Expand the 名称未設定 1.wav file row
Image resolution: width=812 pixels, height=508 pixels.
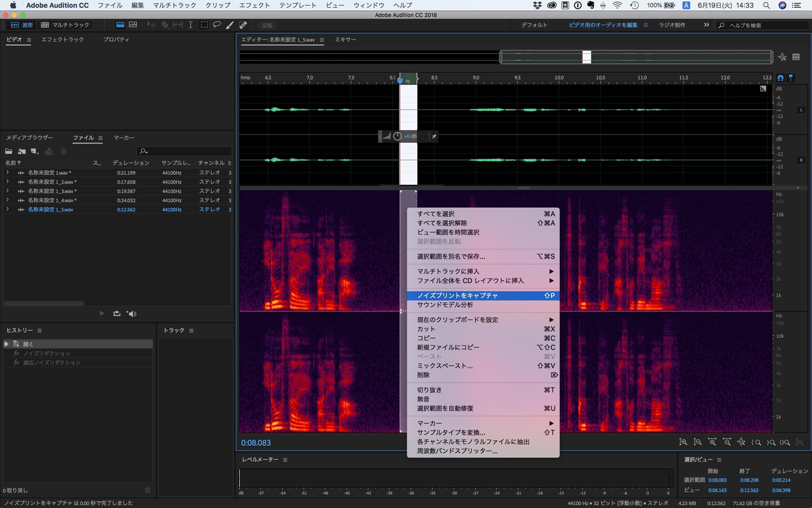tap(8, 173)
